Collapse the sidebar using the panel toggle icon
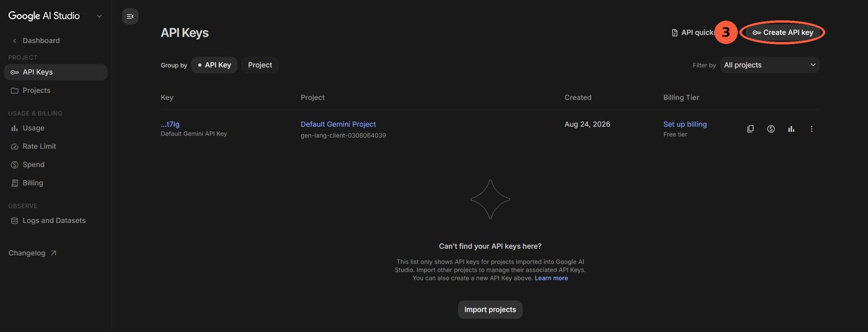Screen dimensions: 868x332 [x=130, y=16]
